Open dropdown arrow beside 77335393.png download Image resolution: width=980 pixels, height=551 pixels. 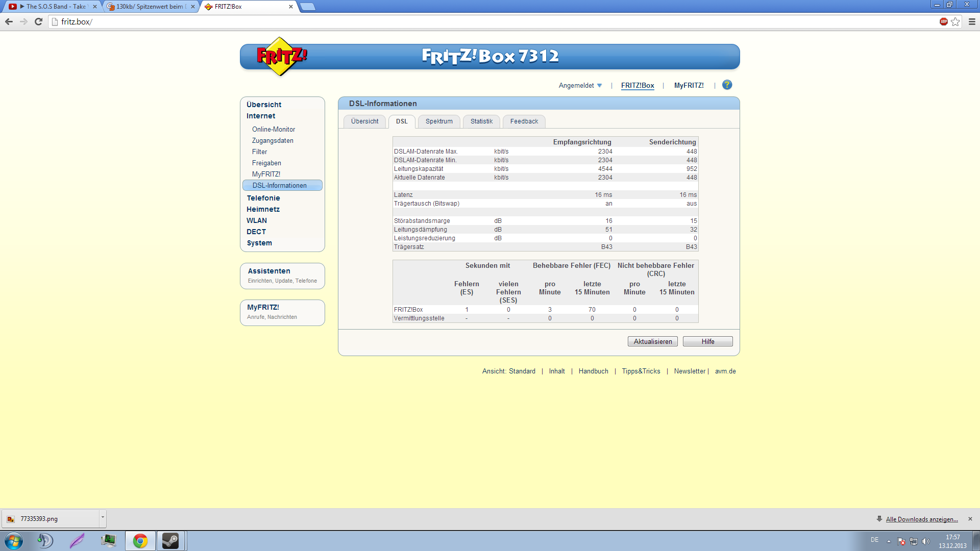pos(103,518)
